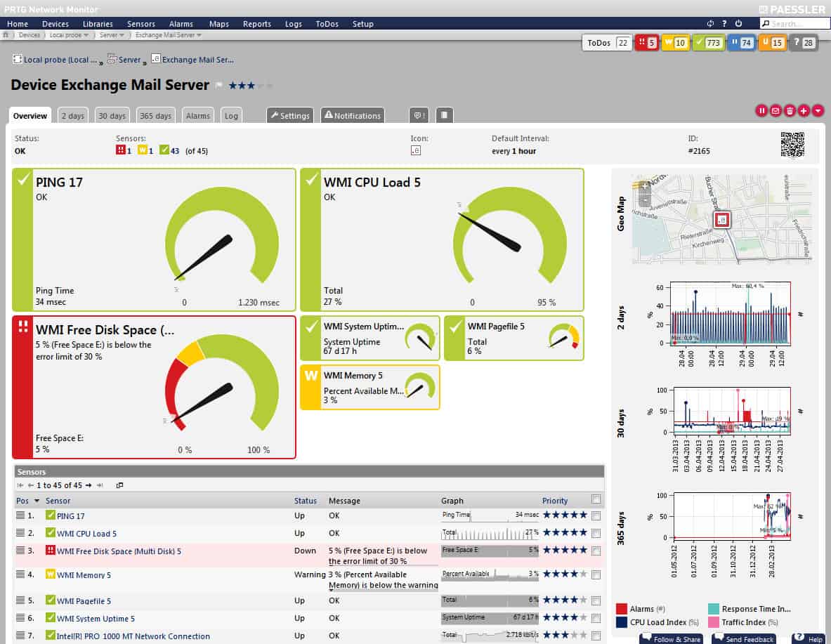Click the history page icon tab
831x644 pixels.
pyautogui.click(x=444, y=115)
